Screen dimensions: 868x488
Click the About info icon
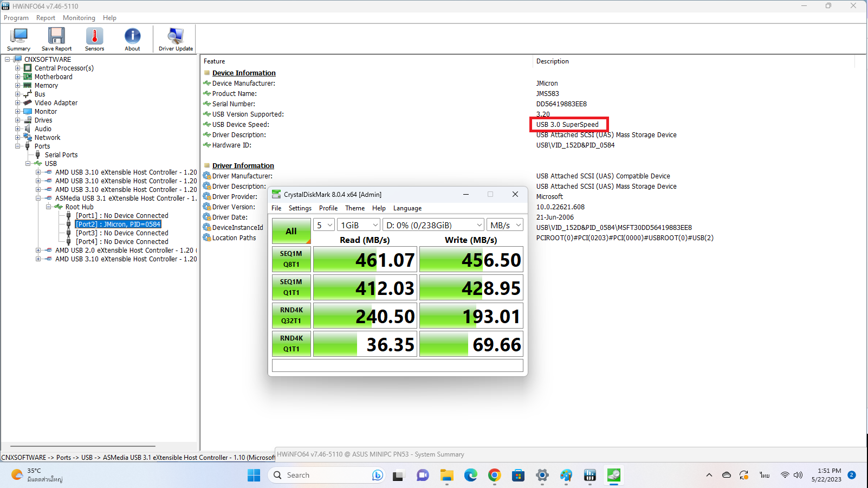point(132,39)
